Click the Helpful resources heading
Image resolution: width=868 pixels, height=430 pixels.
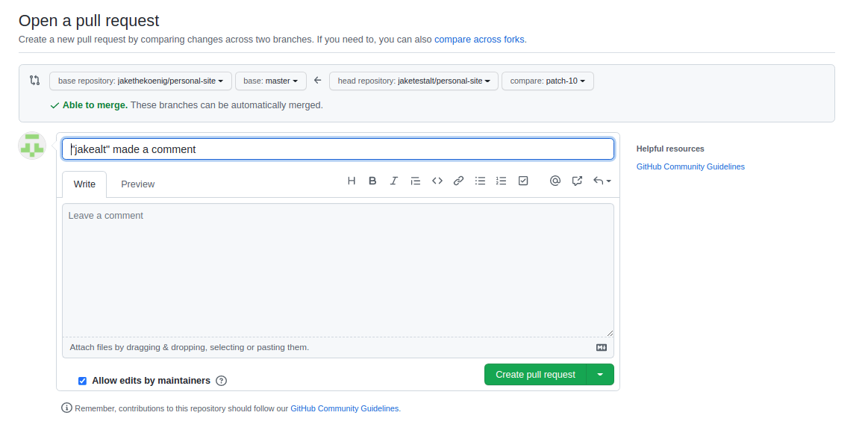point(670,149)
